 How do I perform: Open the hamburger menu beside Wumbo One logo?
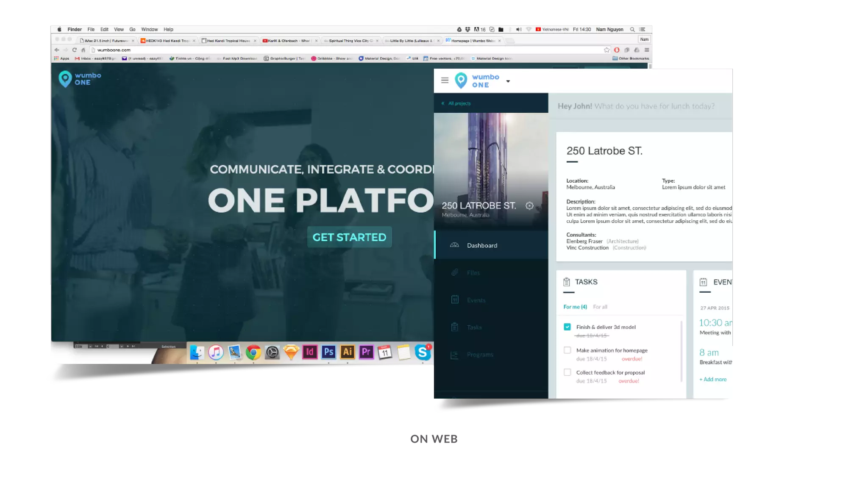445,80
